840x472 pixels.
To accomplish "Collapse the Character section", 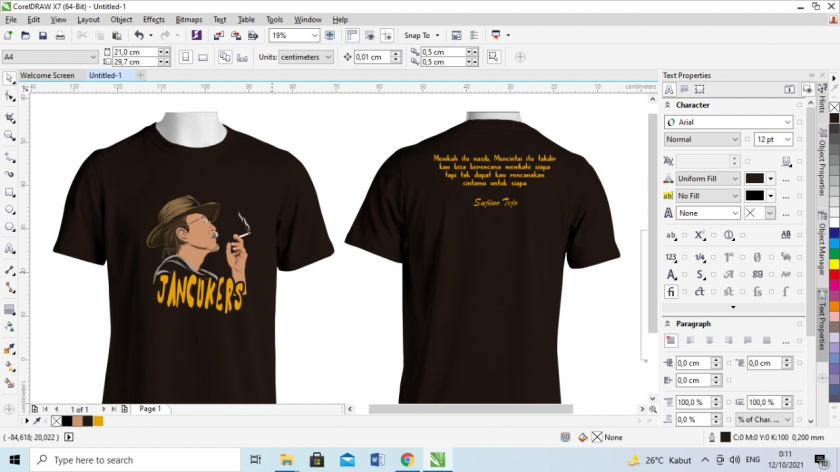I will [x=668, y=105].
